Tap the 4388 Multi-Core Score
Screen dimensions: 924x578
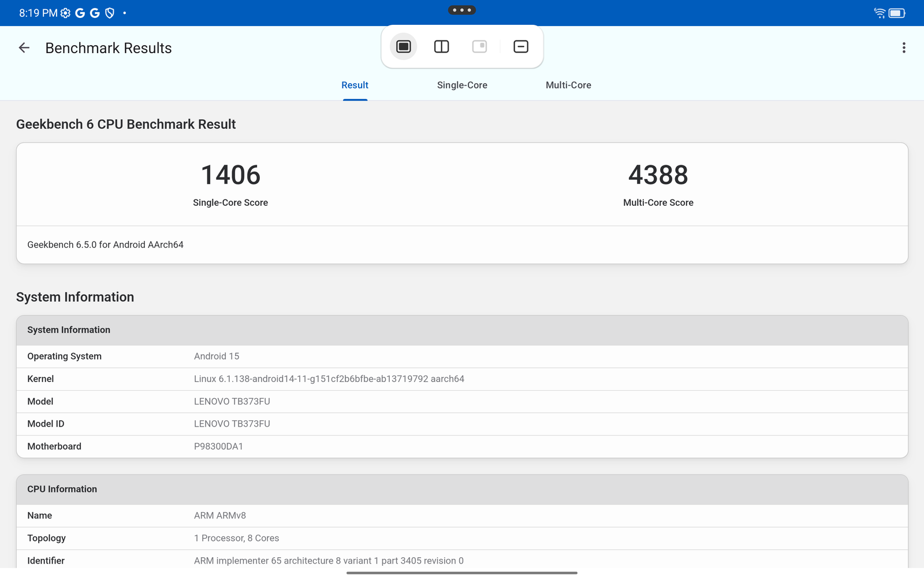pos(658,175)
